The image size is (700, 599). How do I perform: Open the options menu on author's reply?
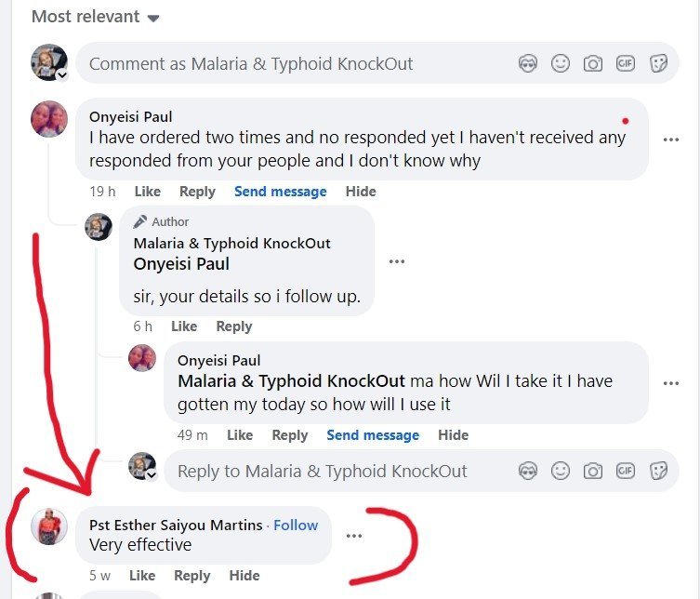[397, 261]
